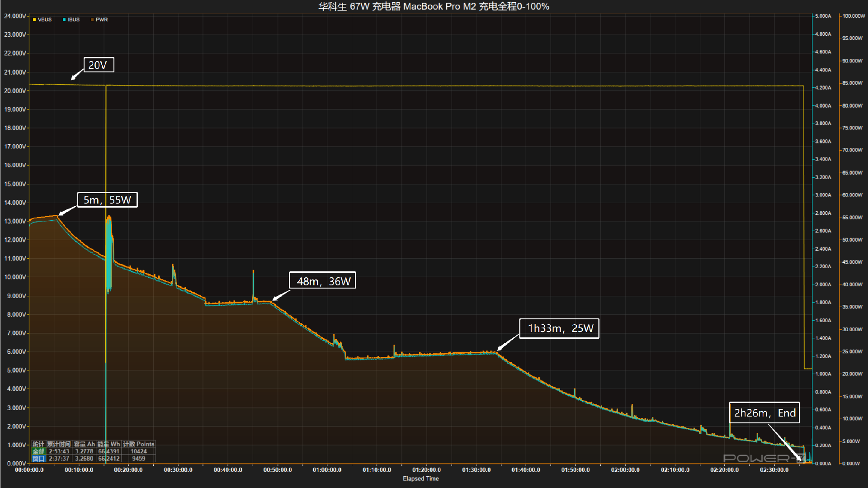The image size is (868, 488).
Task: Click the 100.000W power axis label
Action: 854,16
